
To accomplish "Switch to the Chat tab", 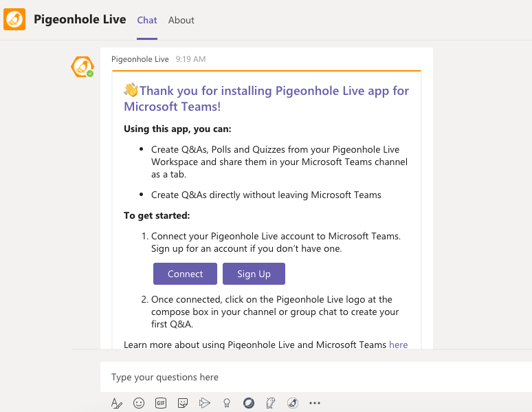I will pyautogui.click(x=147, y=21).
